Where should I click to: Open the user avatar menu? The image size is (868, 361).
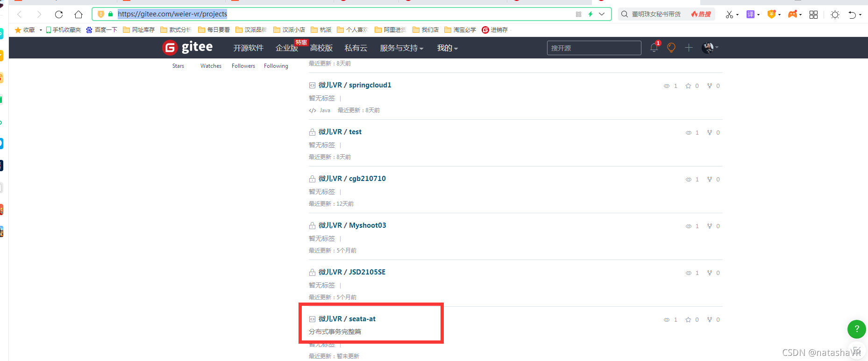coord(710,47)
